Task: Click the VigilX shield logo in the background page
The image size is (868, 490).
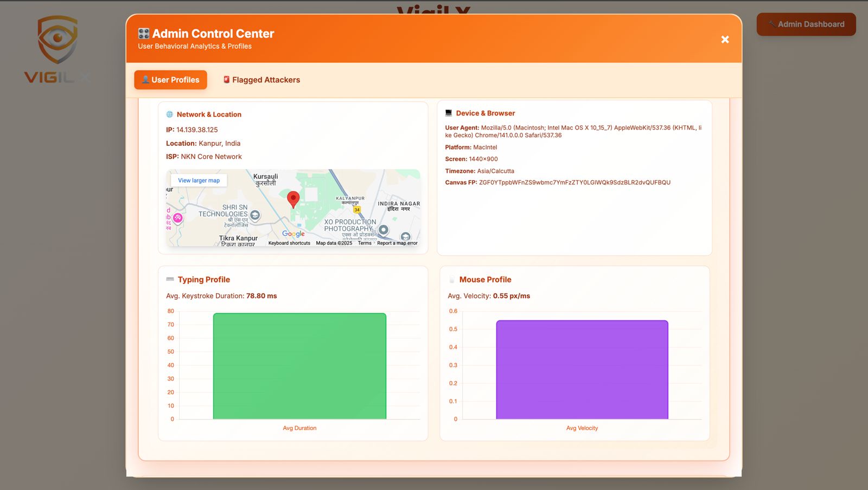Action: (58, 50)
